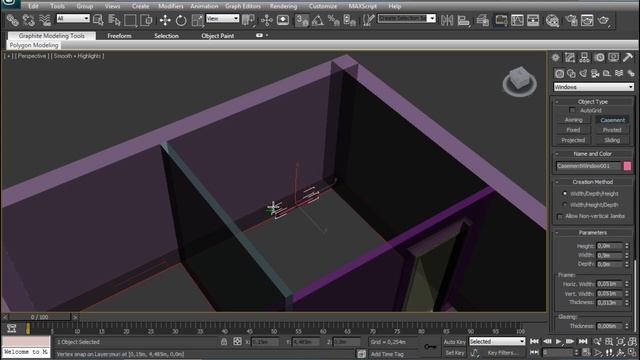
Task: Open the Layer Manager
Action: [x=482, y=20]
